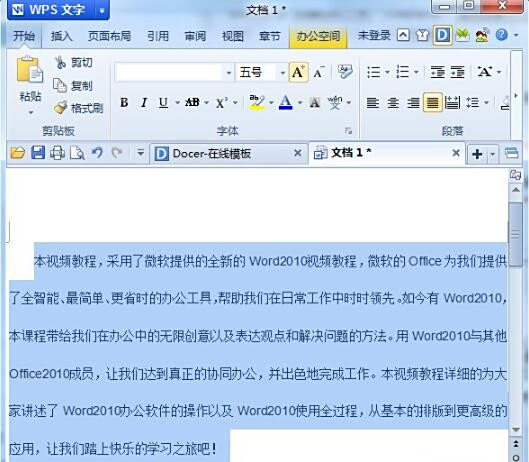Click the print icon
This screenshot has height=462, width=529.
click(x=57, y=153)
